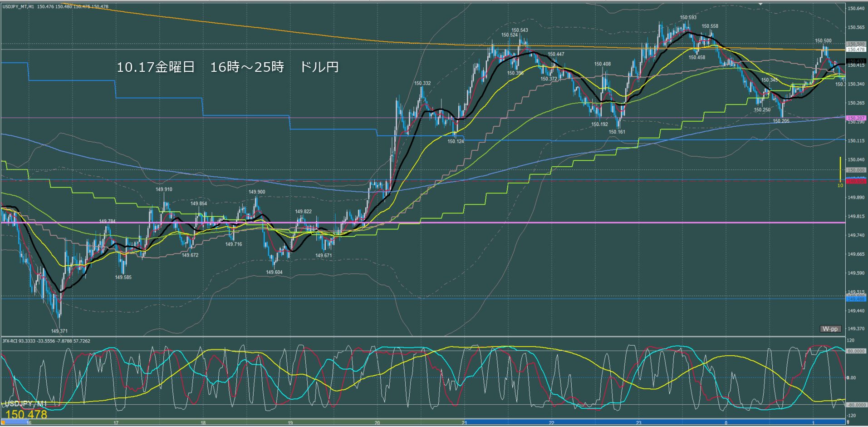Click the white 150.478 current price tag on axis
Image resolution: width=868 pixels, height=427 pixels.
856,50
